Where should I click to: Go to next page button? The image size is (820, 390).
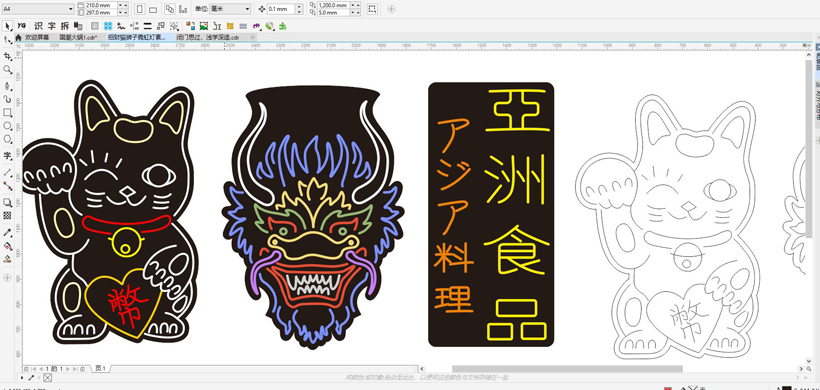click(68, 369)
